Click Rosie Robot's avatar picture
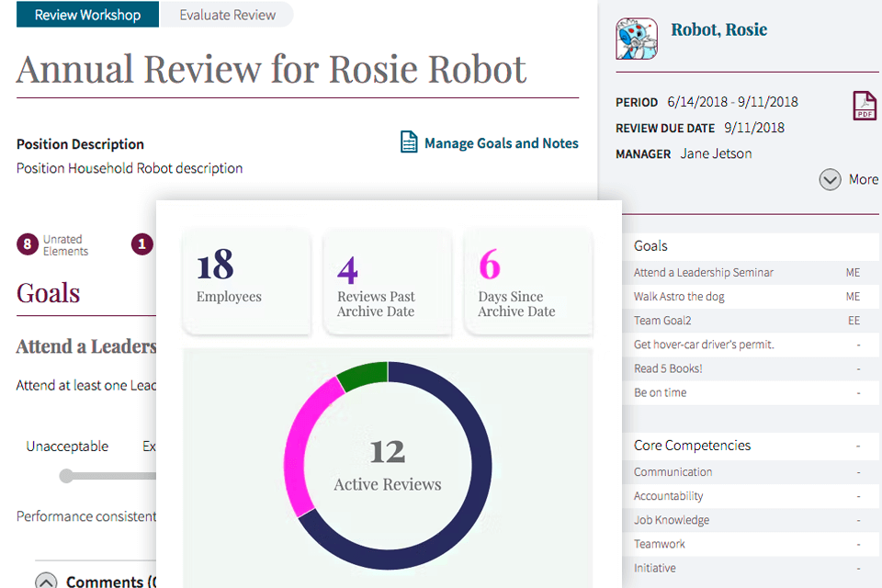882x588 pixels. 637,39
